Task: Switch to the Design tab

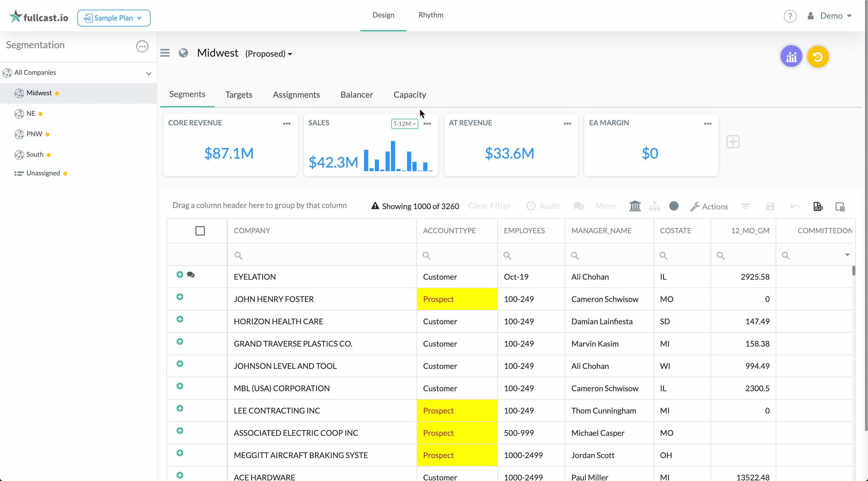Action: pyautogui.click(x=383, y=15)
